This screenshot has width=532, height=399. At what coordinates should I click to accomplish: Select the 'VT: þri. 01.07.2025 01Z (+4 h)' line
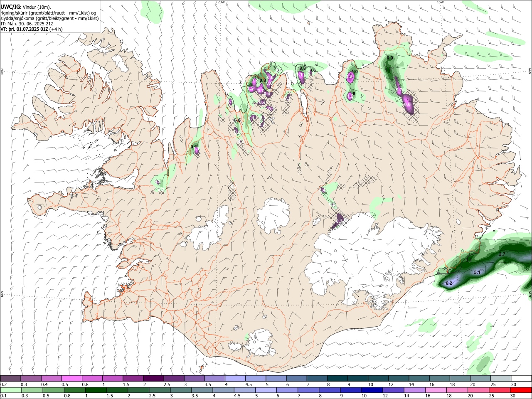[32, 29]
